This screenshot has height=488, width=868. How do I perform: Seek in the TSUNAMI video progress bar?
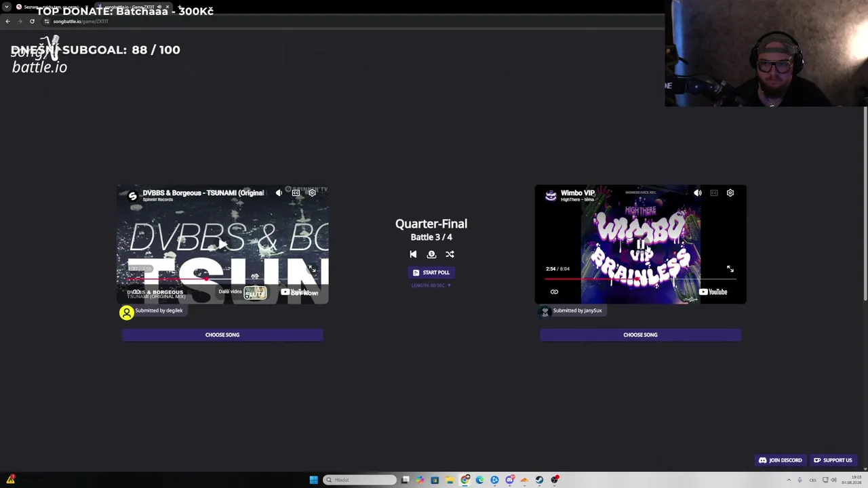pyautogui.click(x=222, y=279)
